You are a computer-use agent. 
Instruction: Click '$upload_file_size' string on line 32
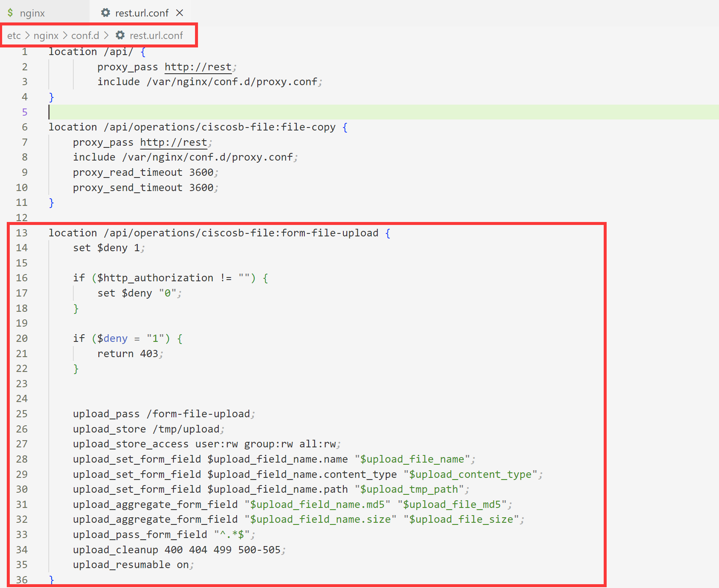461,519
